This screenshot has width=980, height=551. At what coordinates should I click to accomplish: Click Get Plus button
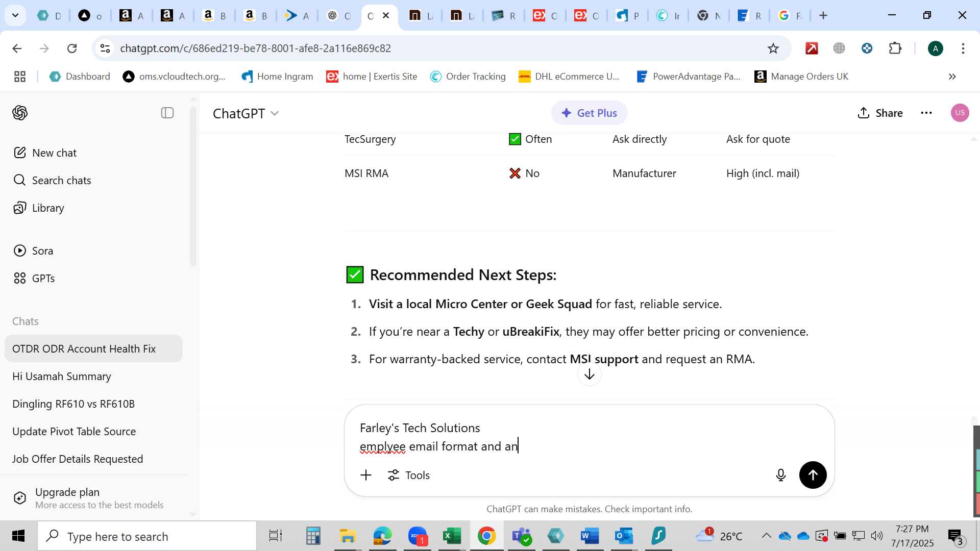[x=589, y=113]
